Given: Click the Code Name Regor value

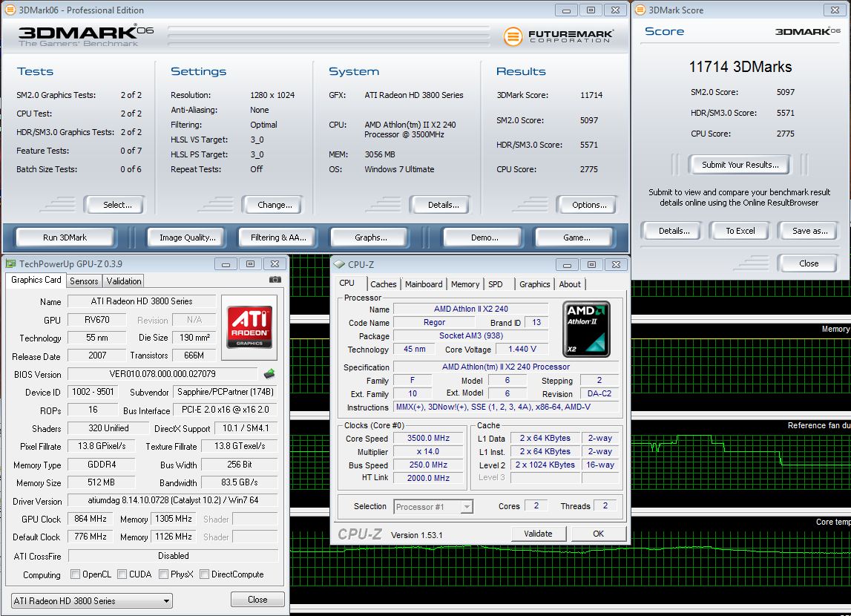Looking at the screenshot, I should tap(434, 322).
